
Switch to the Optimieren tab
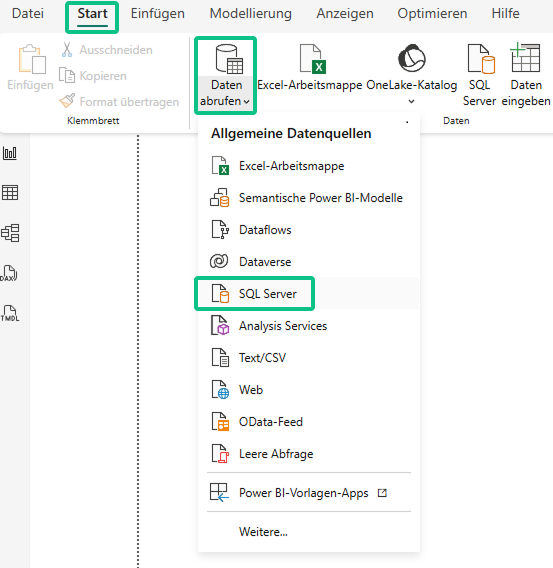click(x=432, y=13)
